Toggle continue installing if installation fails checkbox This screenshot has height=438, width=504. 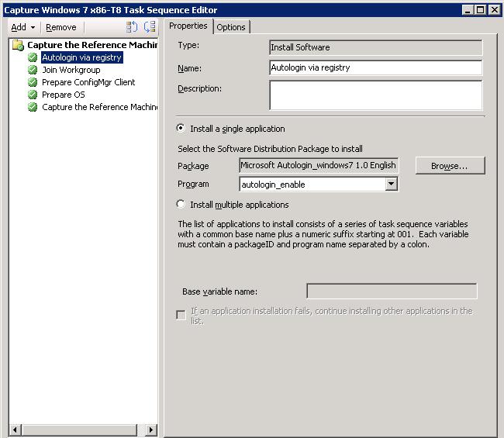click(181, 315)
